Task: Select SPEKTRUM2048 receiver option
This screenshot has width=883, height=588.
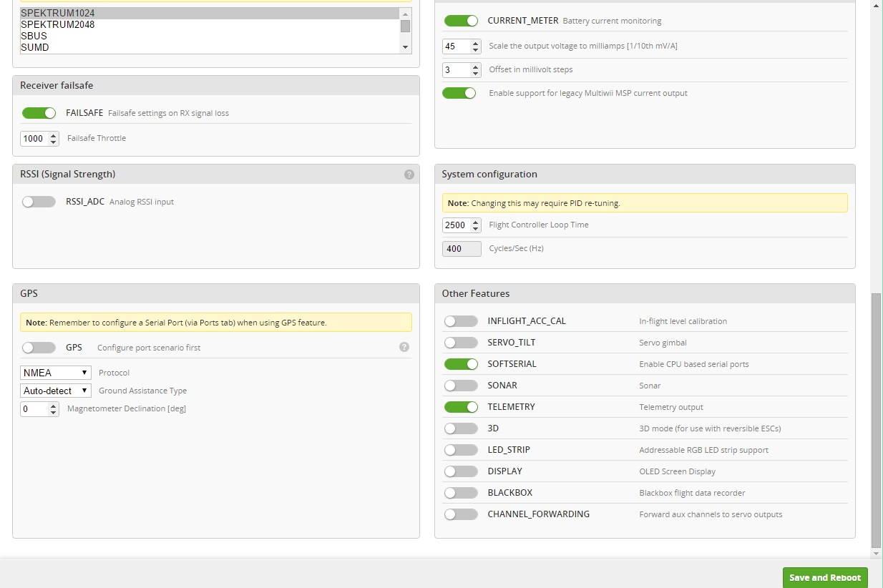Action: pyautogui.click(x=57, y=24)
